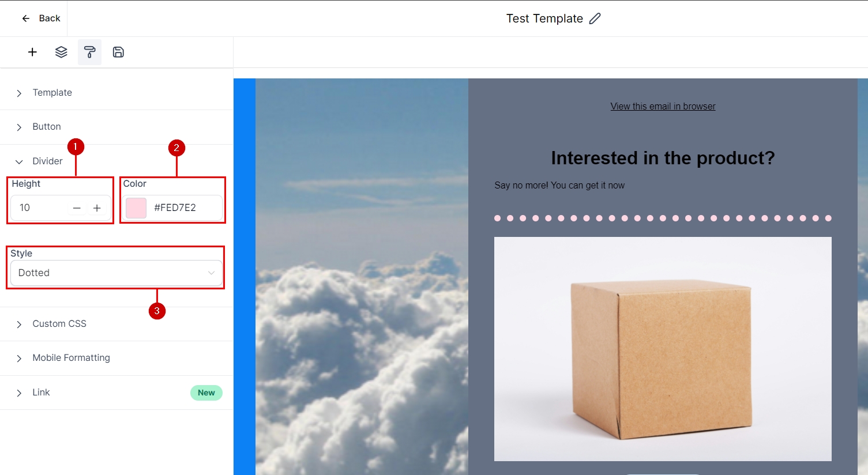Decrease divider height with minus button

click(77, 208)
